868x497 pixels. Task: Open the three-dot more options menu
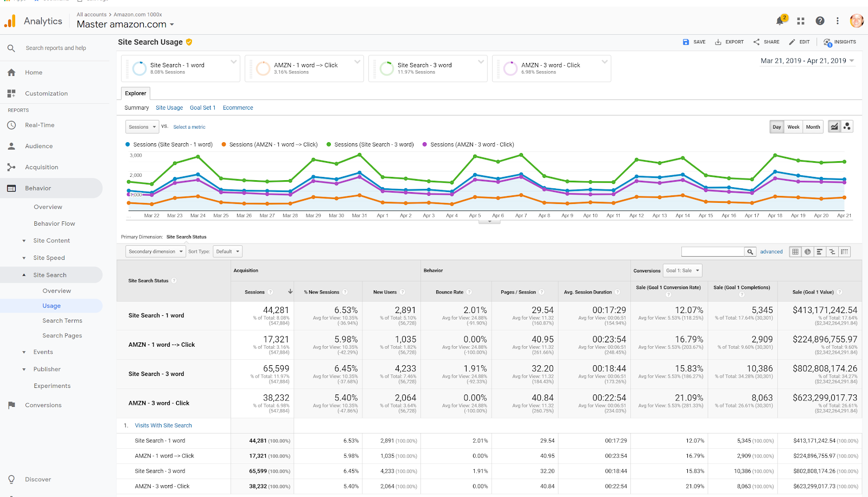coord(838,21)
